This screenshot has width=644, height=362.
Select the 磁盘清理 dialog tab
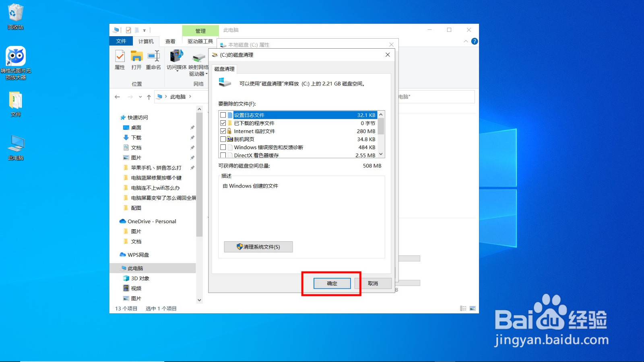(224, 69)
